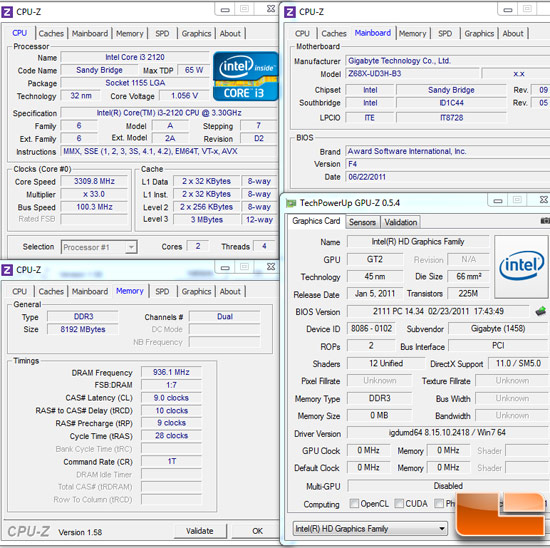Open Memory tab in top-left CPU-Z window
The image size is (550, 548).
click(130, 34)
